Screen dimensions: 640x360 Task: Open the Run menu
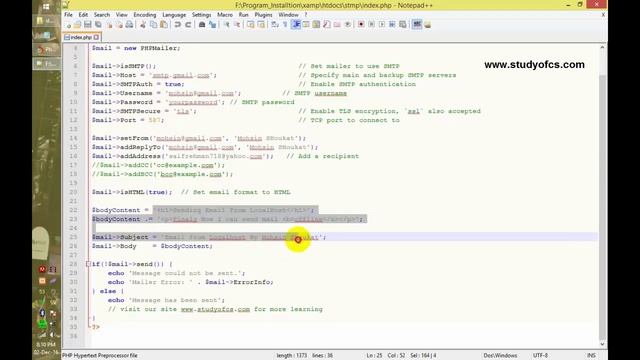[x=243, y=15]
